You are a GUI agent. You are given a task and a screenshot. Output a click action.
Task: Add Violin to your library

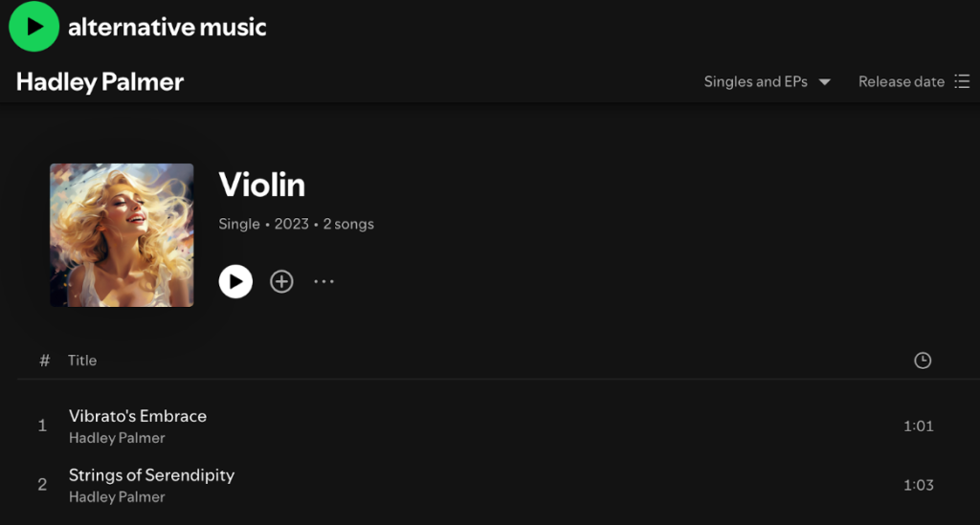pos(281,281)
